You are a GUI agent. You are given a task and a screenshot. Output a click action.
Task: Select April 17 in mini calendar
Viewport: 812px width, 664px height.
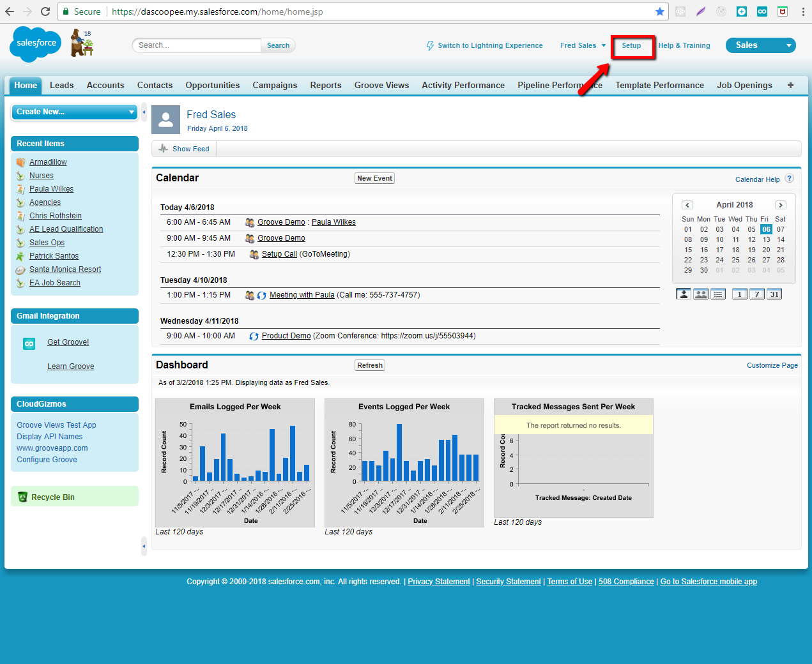coord(719,250)
